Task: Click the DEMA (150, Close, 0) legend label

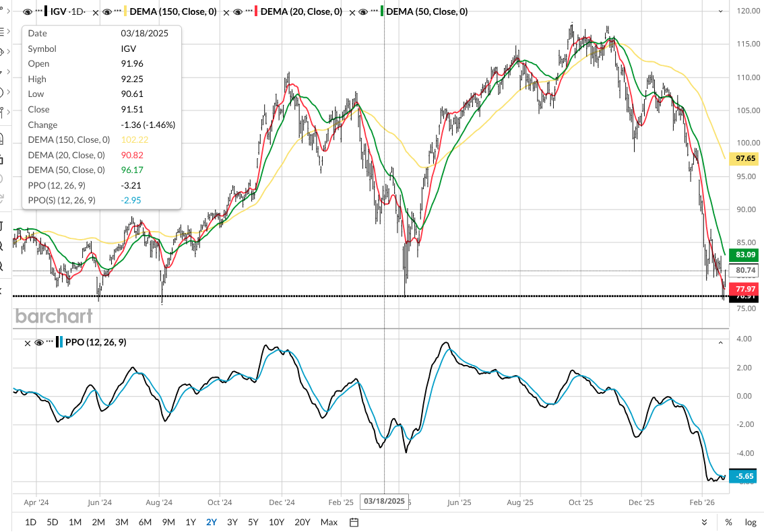Action: 173,11
